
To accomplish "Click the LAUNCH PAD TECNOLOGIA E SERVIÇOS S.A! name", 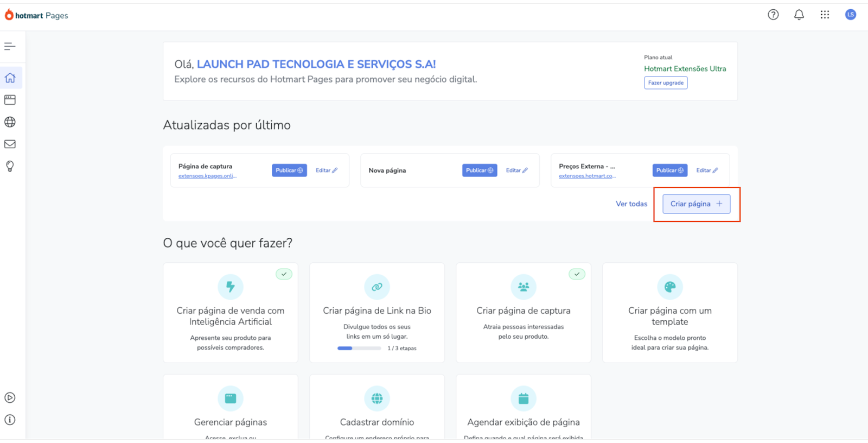I will [x=316, y=64].
